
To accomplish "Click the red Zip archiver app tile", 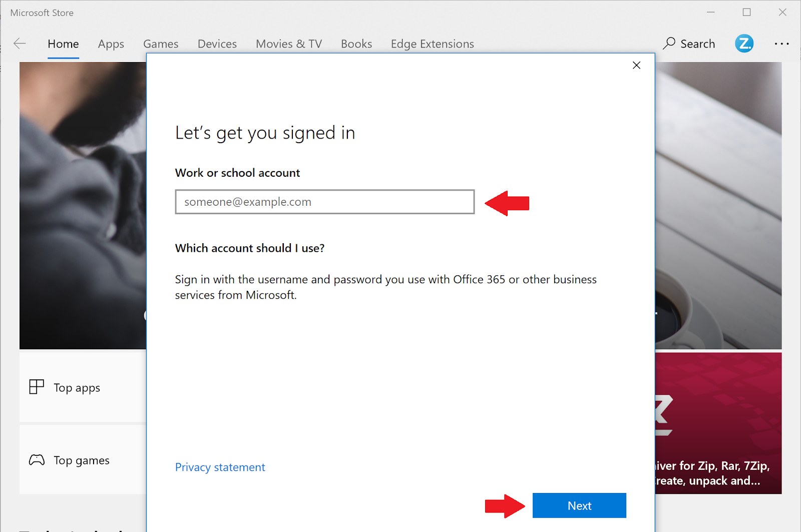I will [x=718, y=423].
